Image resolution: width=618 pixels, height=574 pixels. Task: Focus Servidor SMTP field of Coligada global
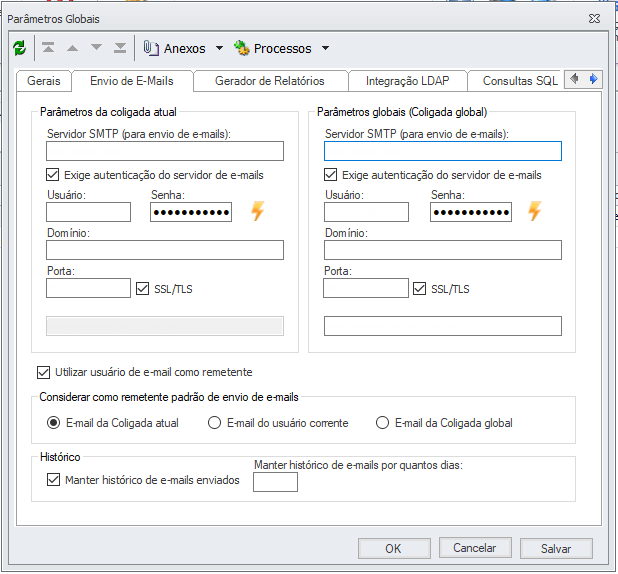[x=443, y=151]
